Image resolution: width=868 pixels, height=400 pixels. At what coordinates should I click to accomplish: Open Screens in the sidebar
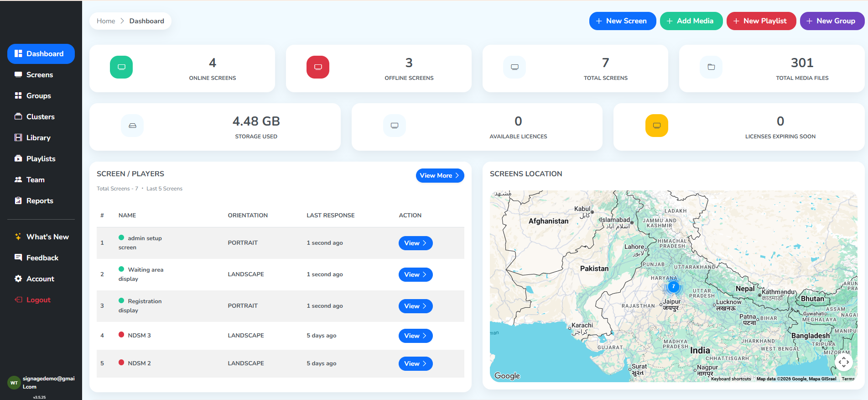[41, 75]
